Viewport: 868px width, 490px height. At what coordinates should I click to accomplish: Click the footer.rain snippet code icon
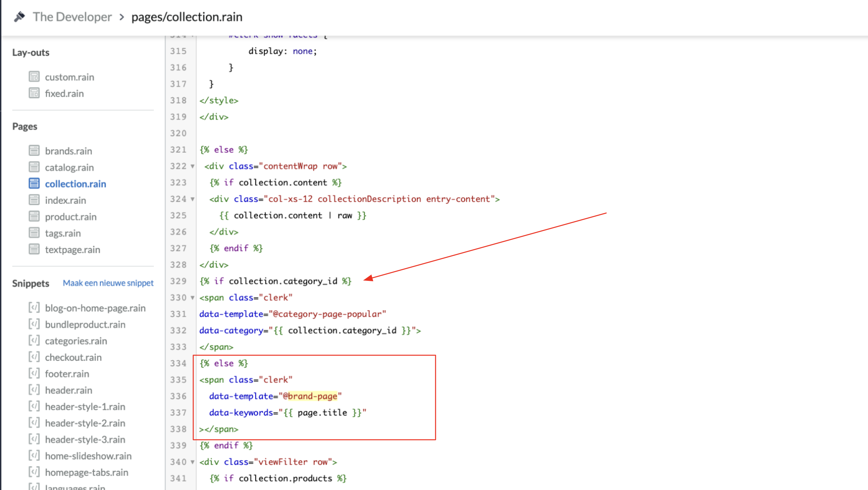coord(34,374)
